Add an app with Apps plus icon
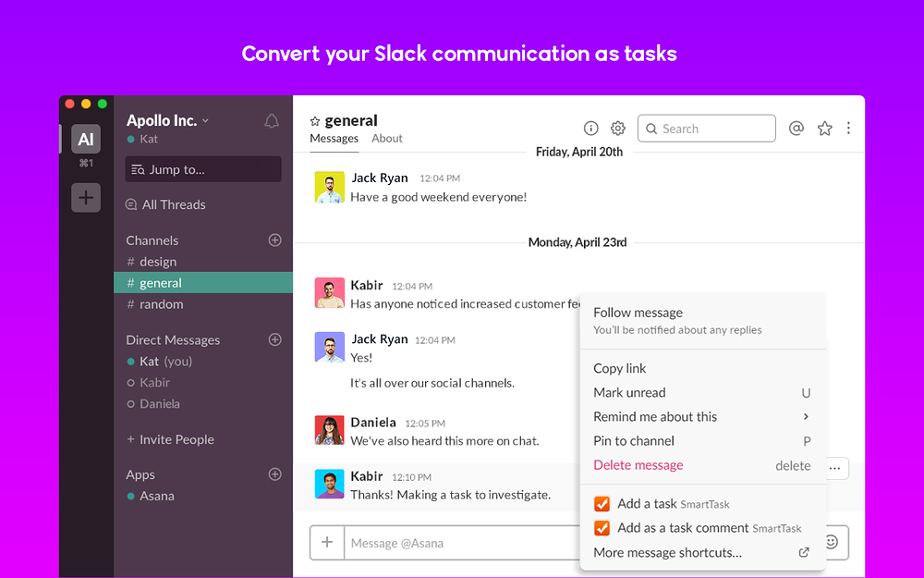 pos(274,474)
